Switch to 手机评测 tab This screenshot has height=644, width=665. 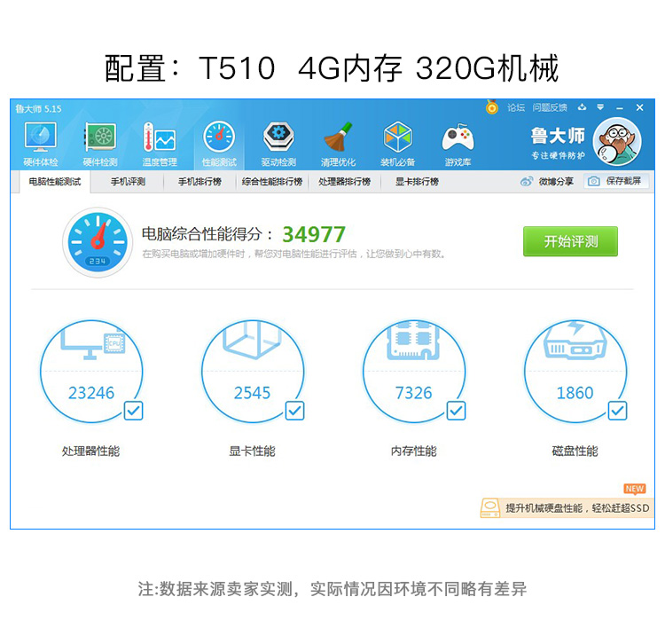click(x=128, y=182)
